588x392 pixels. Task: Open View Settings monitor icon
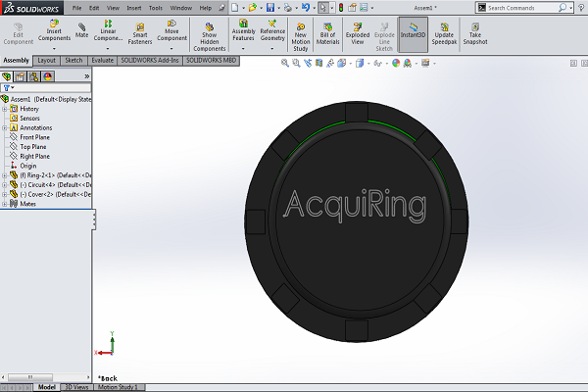click(425, 63)
